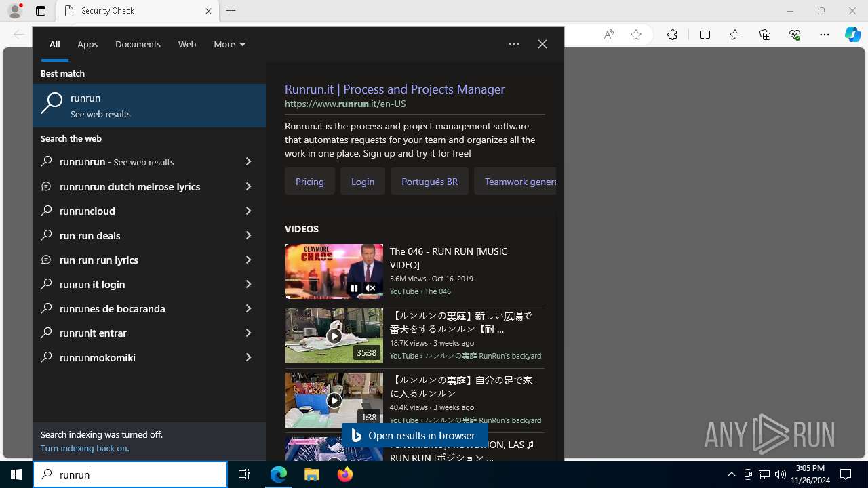Open a new browser tab

click(x=231, y=11)
